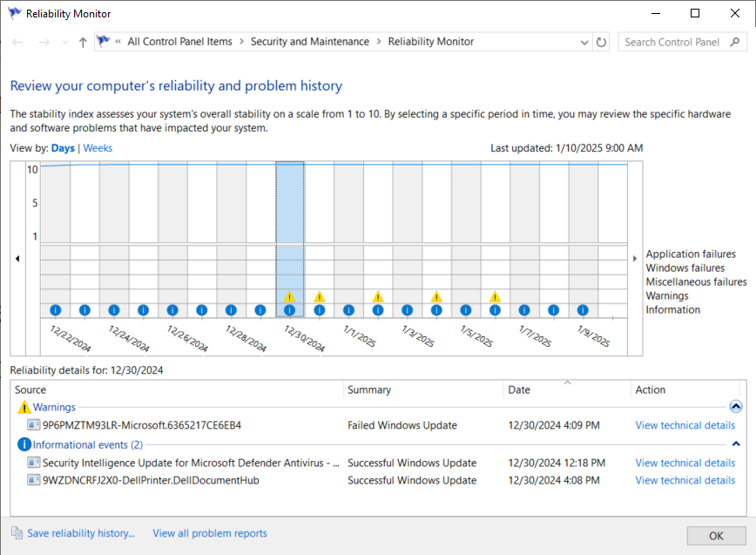The width and height of the screenshot is (756, 555).
Task: View technical details for Defender Antivirus update
Action: point(685,463)
